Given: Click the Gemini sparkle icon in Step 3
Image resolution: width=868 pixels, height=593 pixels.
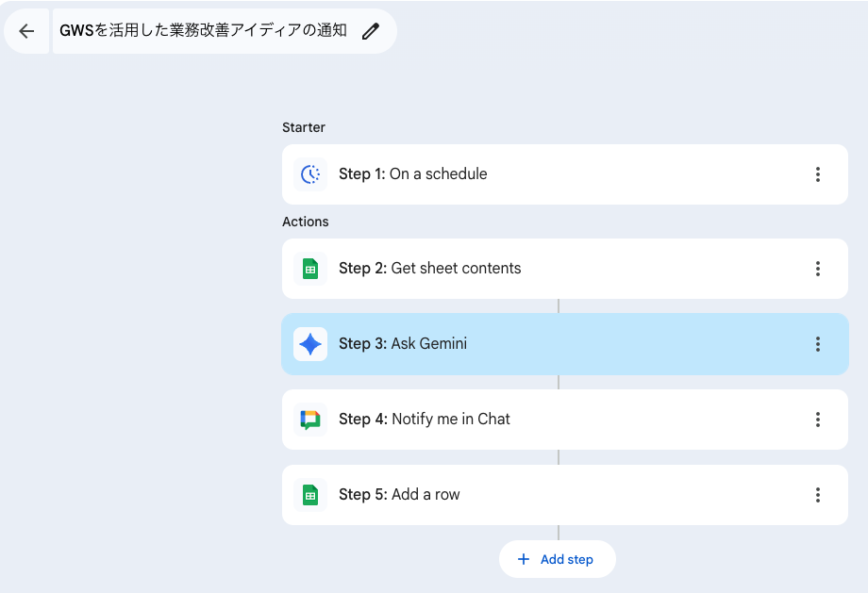Looking at the screenshot, I should (x=310, y=344).
